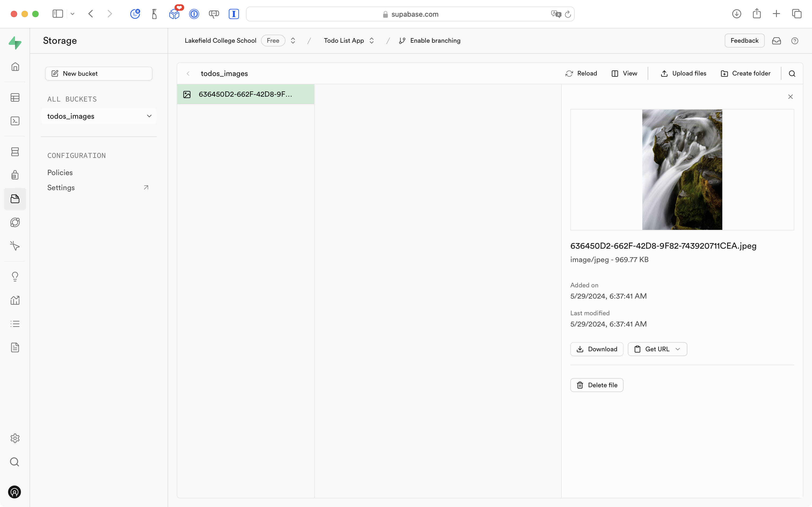Image resolution: width=812 pixels, height=507 pixels.
Task: Download the selected image file
Action: click(x=596, y=349)
